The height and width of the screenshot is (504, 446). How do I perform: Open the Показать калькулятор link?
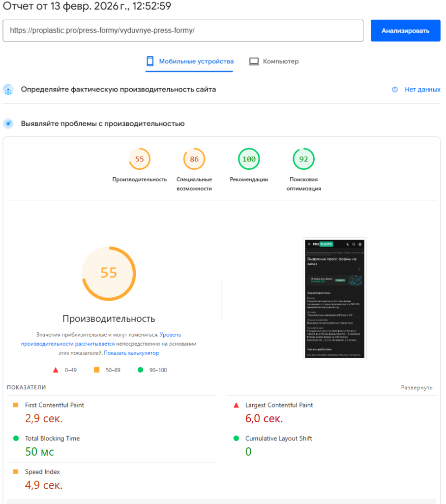coord(130,352)
